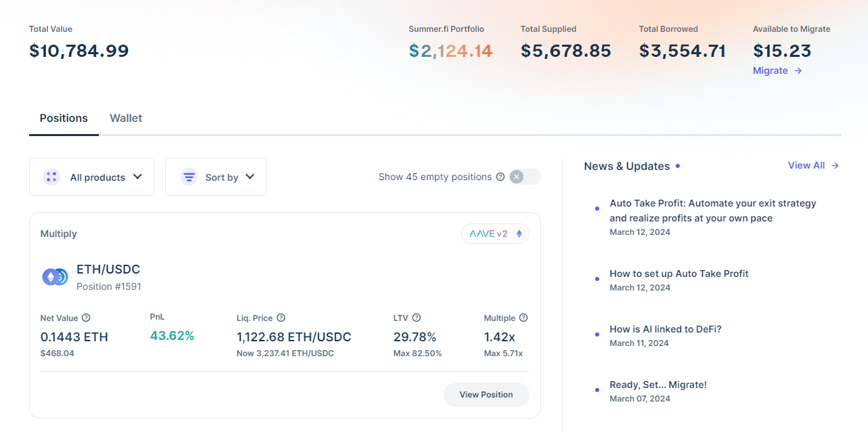
Task: Click the ETH/USDC position title
Action: tap(108, 269)
